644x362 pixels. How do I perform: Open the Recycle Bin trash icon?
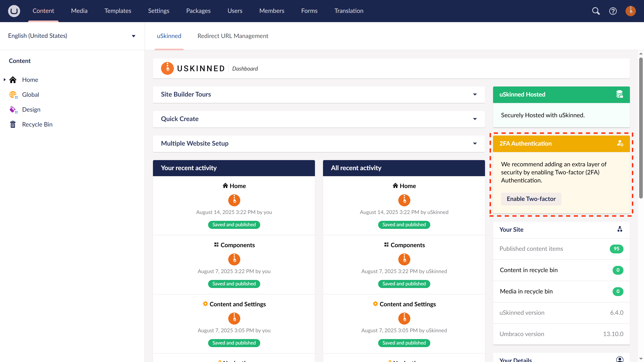point(13,124)
